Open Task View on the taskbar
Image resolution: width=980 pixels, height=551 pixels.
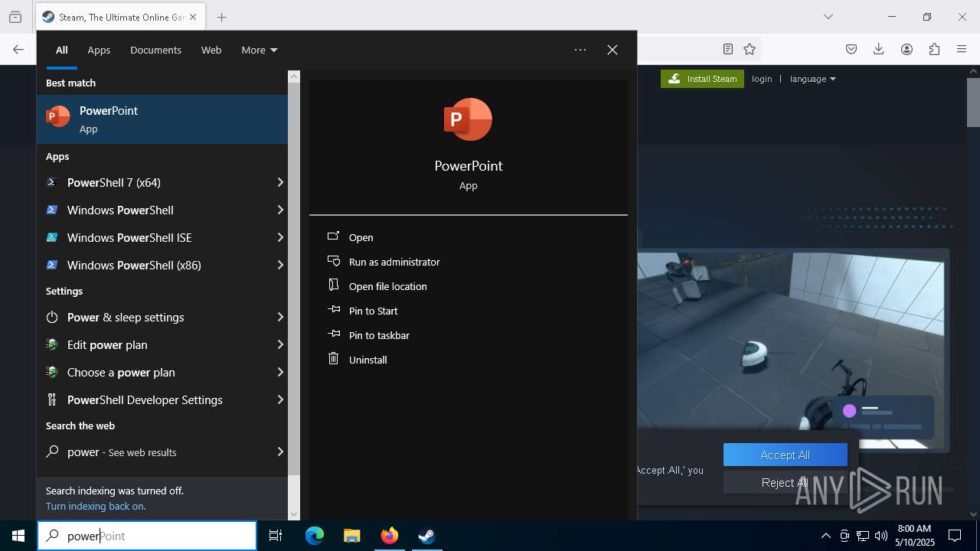click(x=276, y=536)
